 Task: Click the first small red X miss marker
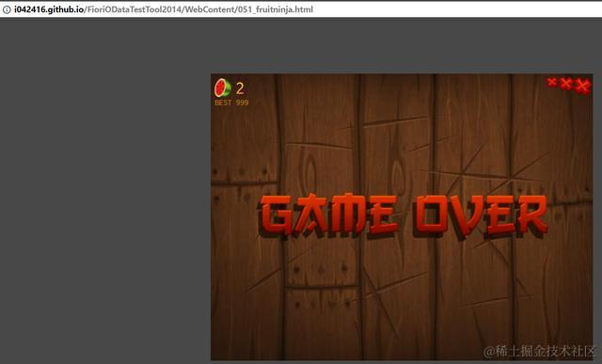point(552,82)
